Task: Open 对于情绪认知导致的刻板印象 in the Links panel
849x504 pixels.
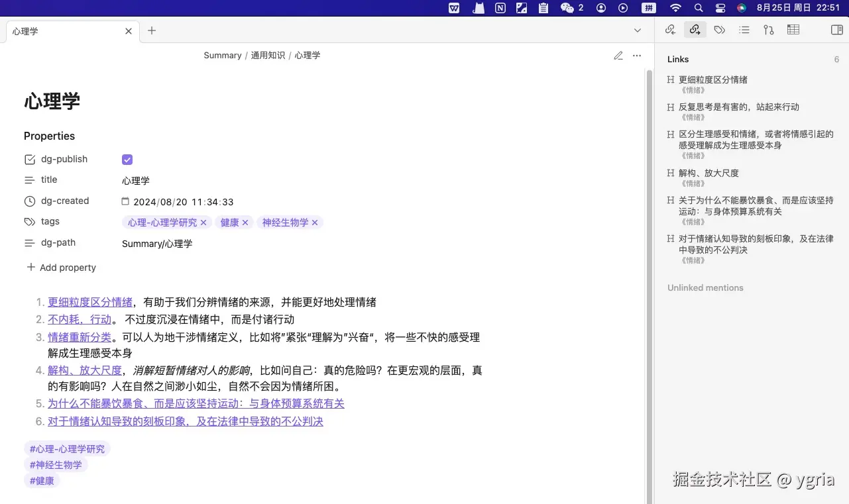Action: pos(756,244)
